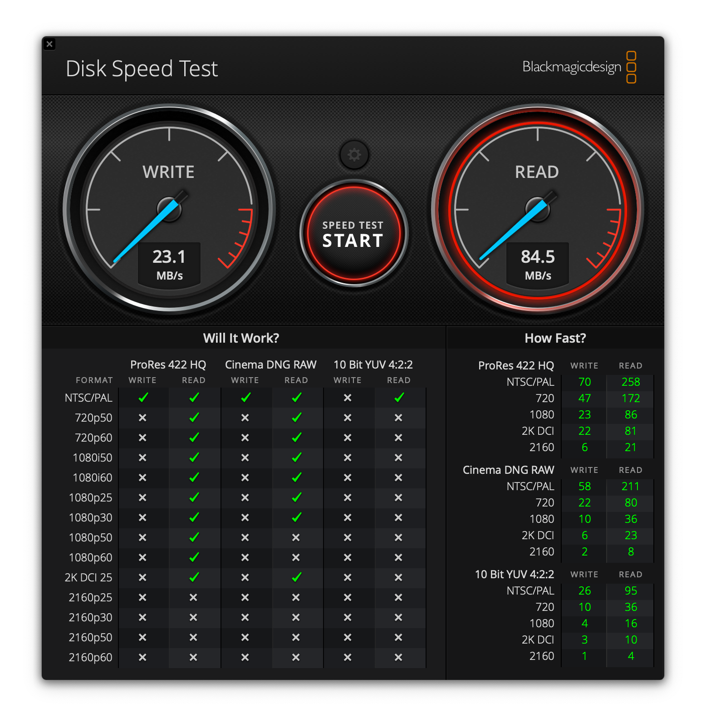706x728 pixels.
Task: Click the FORMAT column header
Action: click(94, 380)
